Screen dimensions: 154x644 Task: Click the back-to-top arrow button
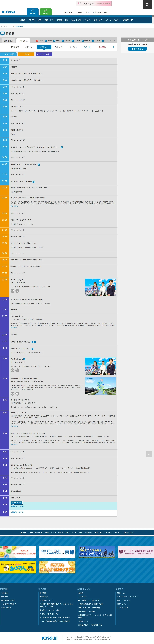point(149,454)
